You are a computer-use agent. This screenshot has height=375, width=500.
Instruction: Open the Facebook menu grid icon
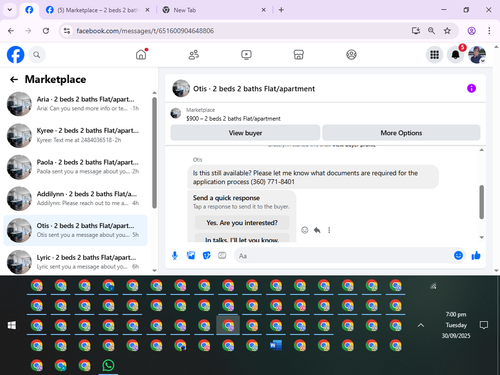tap(434, 55)
